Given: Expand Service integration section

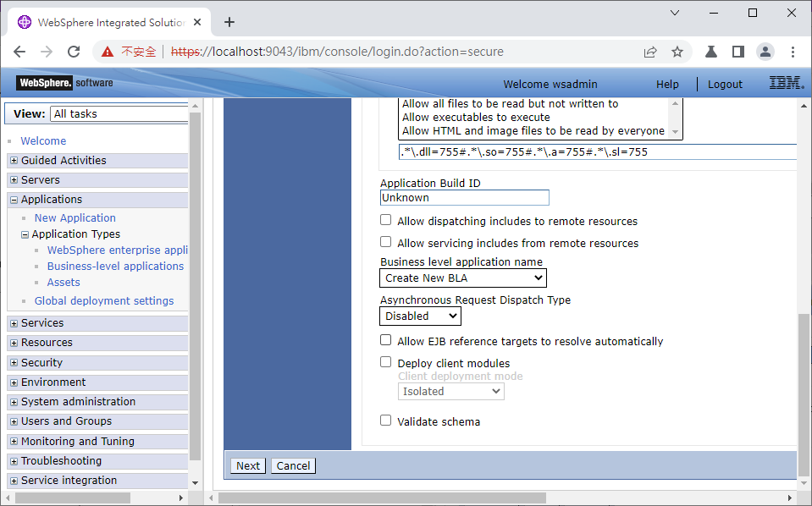Looking at the screenshot, I should pos(14,481).
